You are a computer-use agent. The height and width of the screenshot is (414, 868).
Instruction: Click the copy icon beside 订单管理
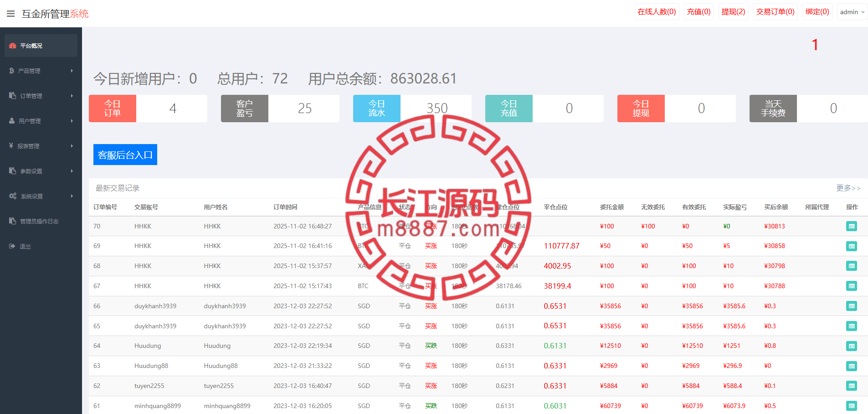[x=13, y=96]
